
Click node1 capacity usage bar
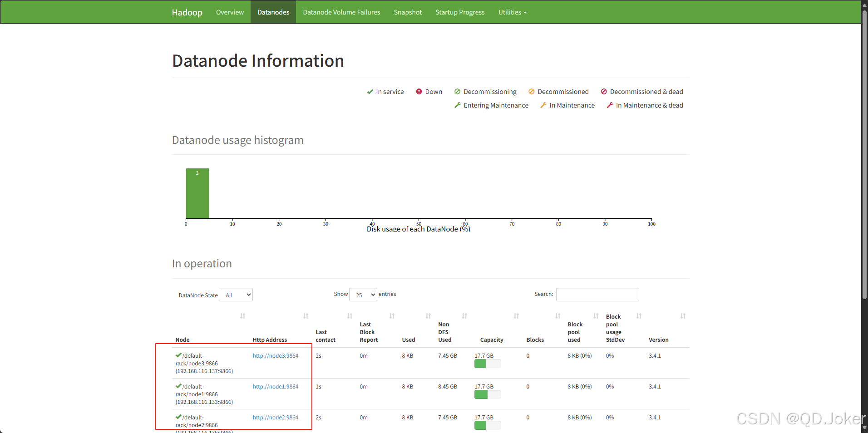pyautogui.click(x=488, y=394)
